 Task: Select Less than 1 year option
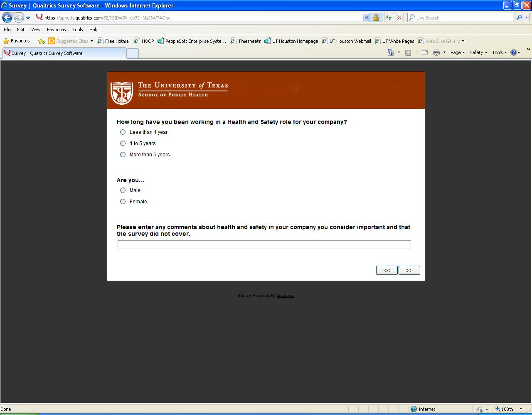click(x=123, y=132)
